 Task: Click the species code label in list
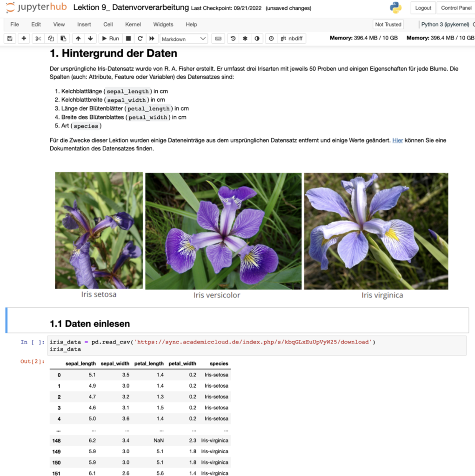[86, 126]
